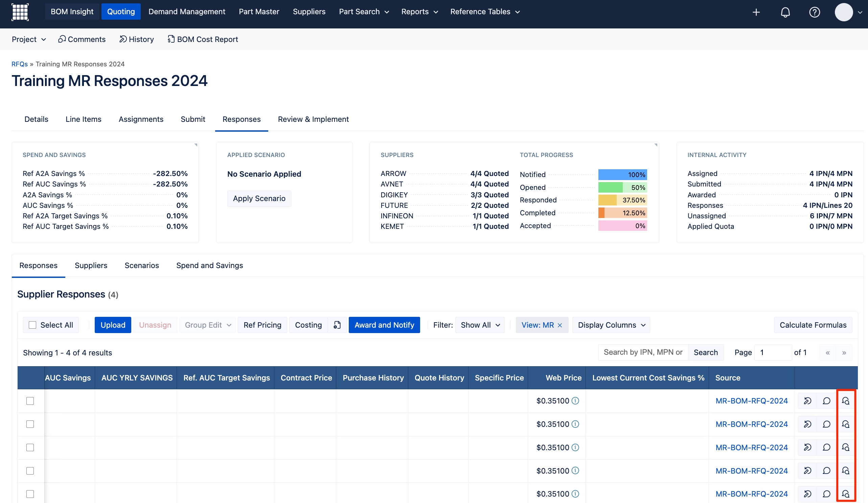Check the second table row checkbox
The width and height of the screenshot is (868, 503).
30,424
